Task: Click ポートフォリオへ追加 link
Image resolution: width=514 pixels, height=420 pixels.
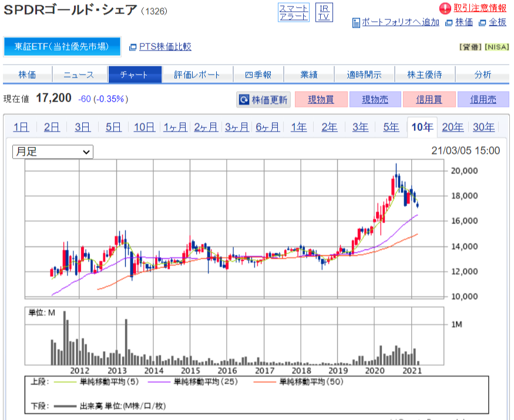Action: pyautogui.click(x=400, y=22)
